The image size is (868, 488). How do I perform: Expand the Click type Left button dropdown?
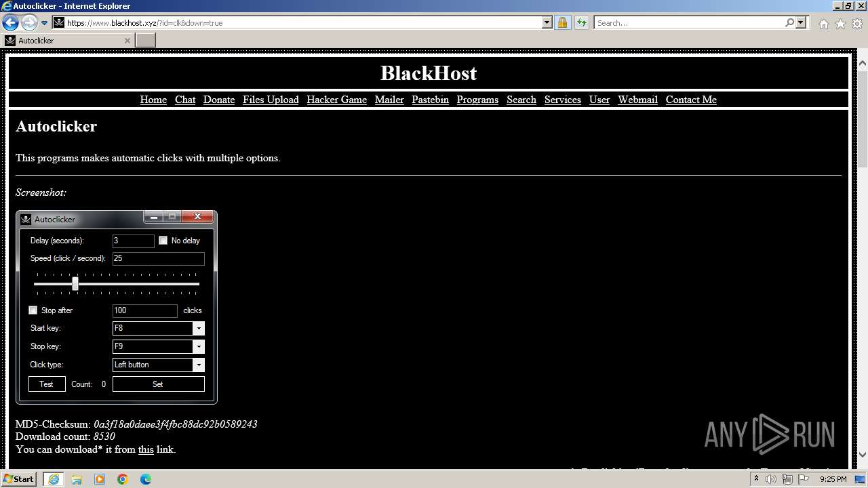point(198,365)
